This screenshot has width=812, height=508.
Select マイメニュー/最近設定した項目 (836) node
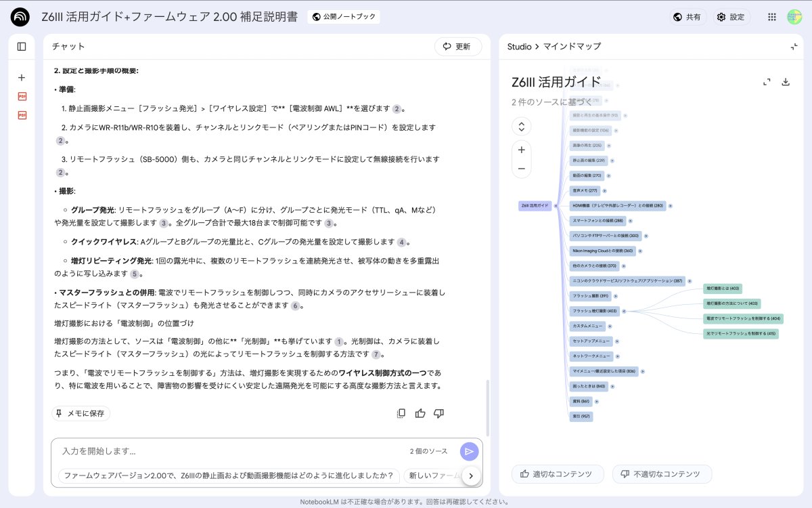604,371
